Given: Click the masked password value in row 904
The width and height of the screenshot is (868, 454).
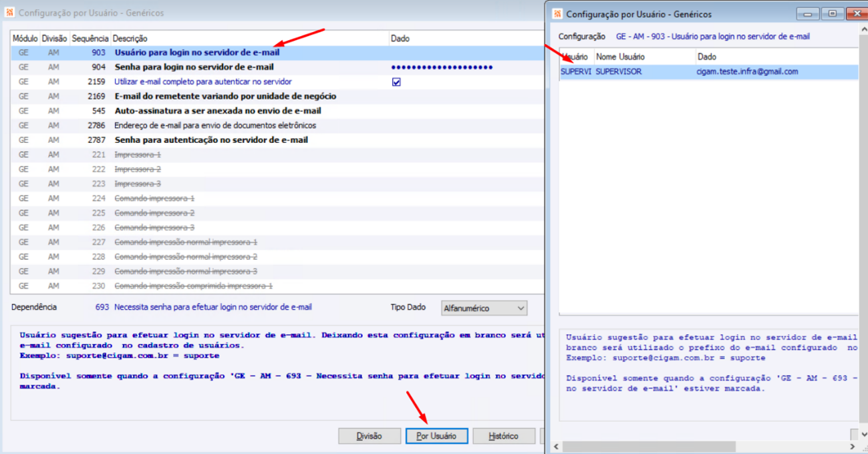Looking at the screenshot, I should click(x=442, y=67).
